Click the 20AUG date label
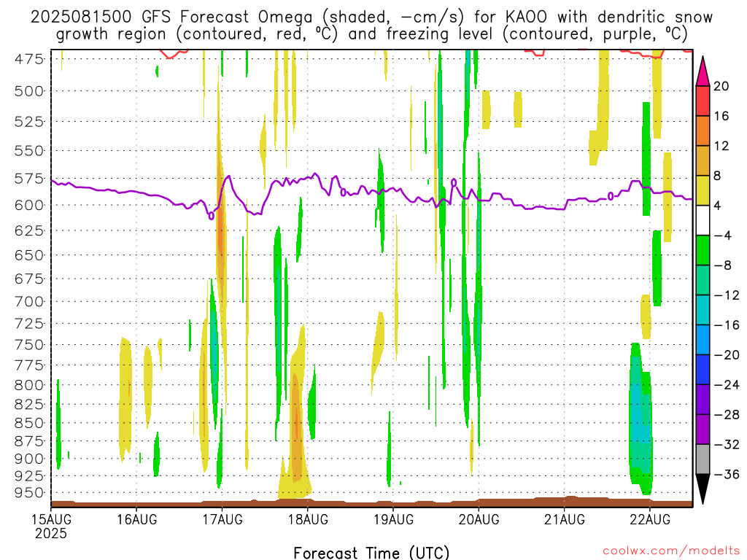Viewport: 747px width, 560px height. coord(479,519)
